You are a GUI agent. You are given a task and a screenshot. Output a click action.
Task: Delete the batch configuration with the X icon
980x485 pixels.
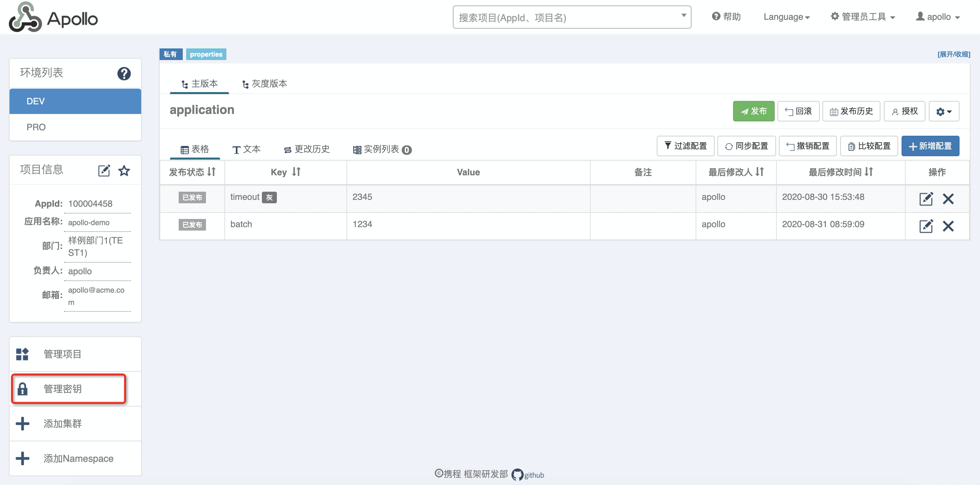pos(949,225)
